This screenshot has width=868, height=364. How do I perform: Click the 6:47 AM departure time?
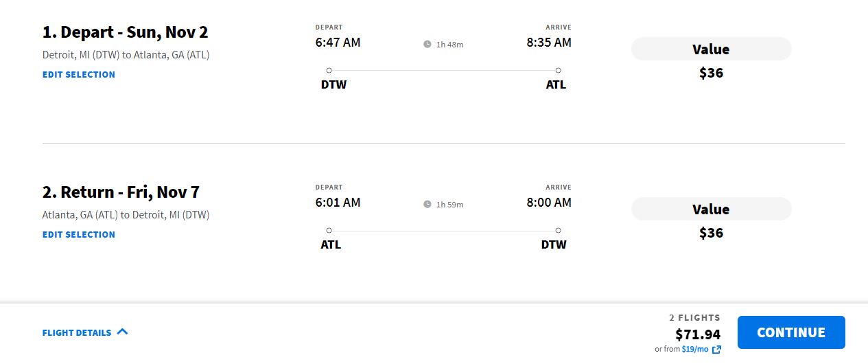[338, 43]
